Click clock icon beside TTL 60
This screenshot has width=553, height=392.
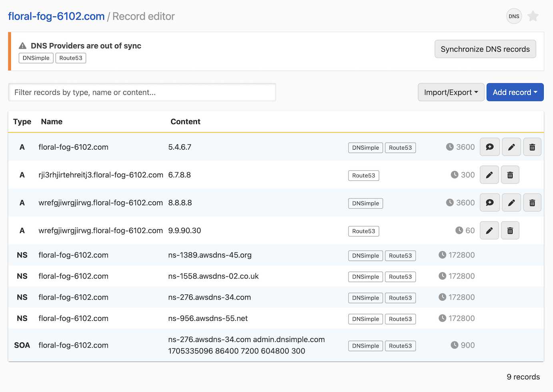click(x=459, y=230)
